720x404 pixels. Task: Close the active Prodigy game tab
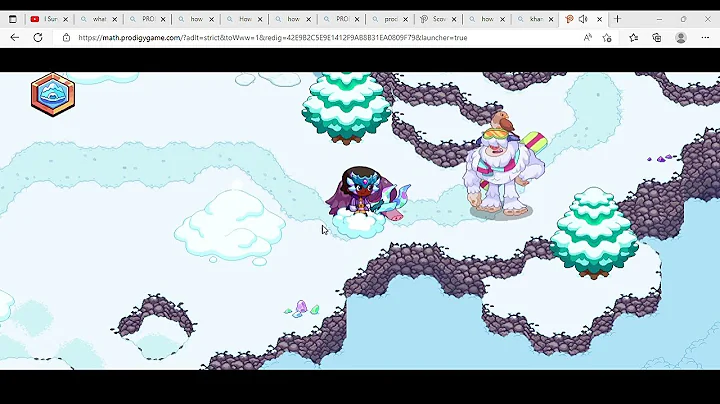599,19
